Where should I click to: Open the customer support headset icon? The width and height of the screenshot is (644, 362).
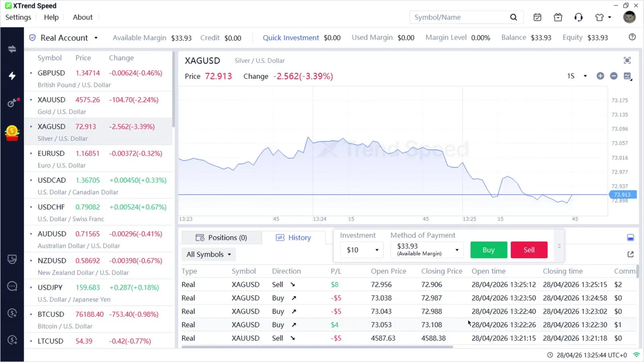pyautogui.click(x=579, y=18)
